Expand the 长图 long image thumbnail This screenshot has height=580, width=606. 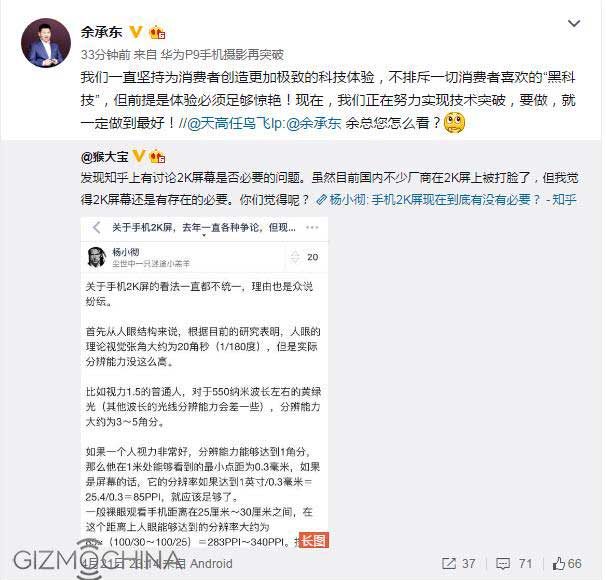pyautogui.click(x=313, y=540)
